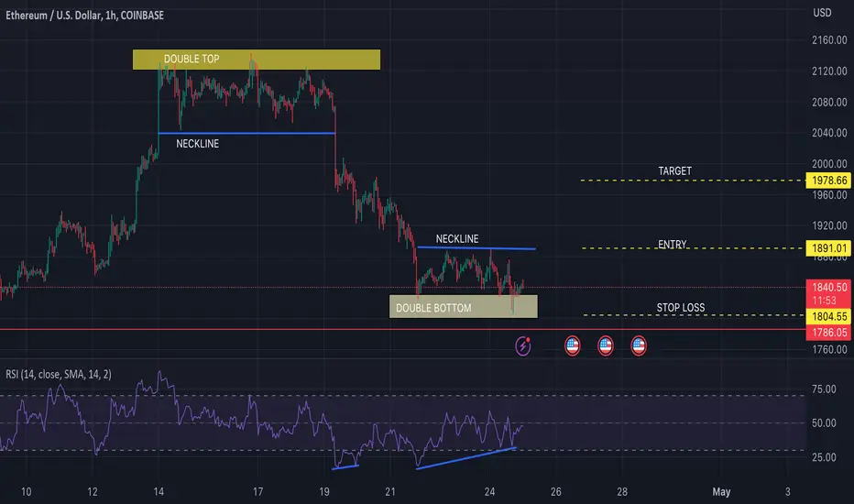Select the short blue RSI trendline near 19
The width and height of the screenshot is (854, 504).
click(345, 466)
